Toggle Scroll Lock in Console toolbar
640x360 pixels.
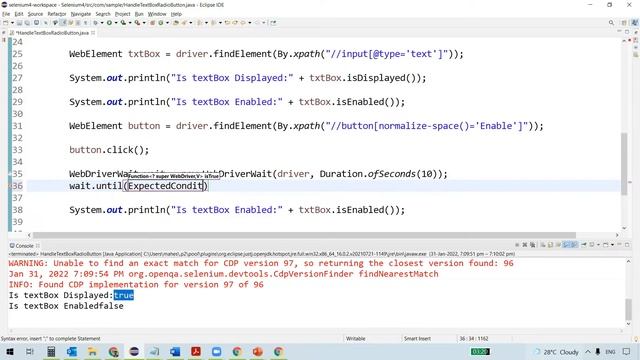click(x=550, y=245)
